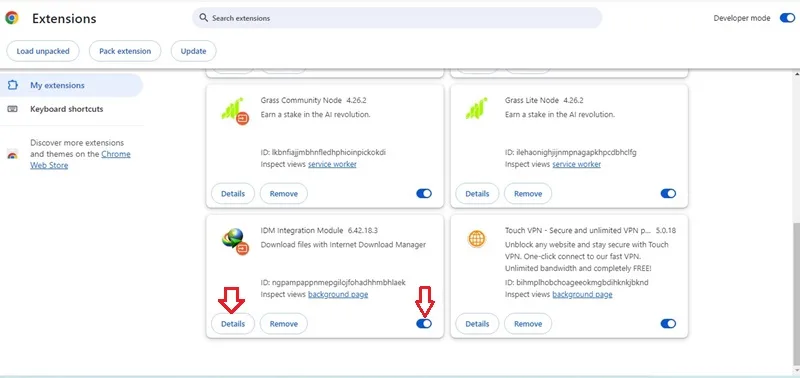Click the Touch VPN globe icon
The image size is (800, 378).
click(x=477, y=238)
